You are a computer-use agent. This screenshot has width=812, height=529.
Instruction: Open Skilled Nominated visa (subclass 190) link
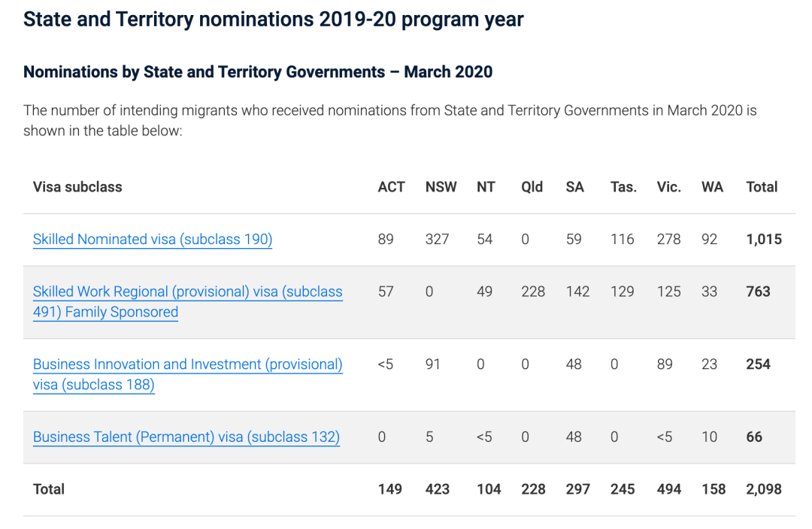[x=153, y=240]
